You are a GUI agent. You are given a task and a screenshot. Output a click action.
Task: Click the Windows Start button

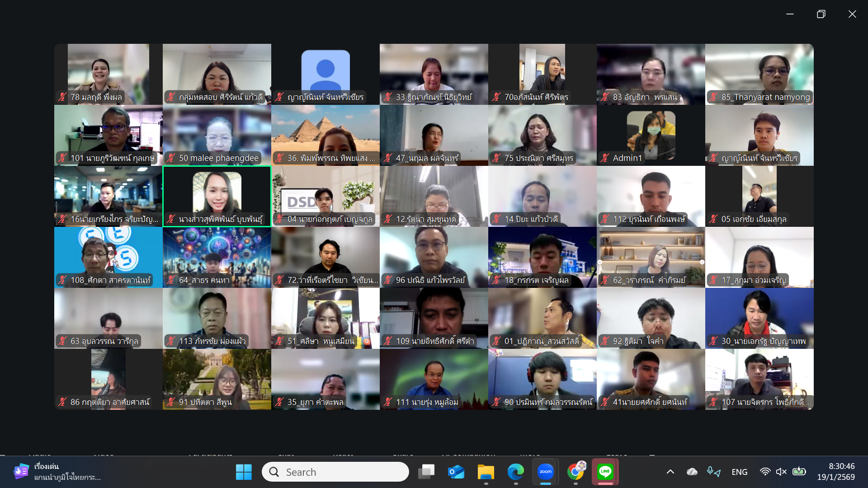tap(244, 472)
